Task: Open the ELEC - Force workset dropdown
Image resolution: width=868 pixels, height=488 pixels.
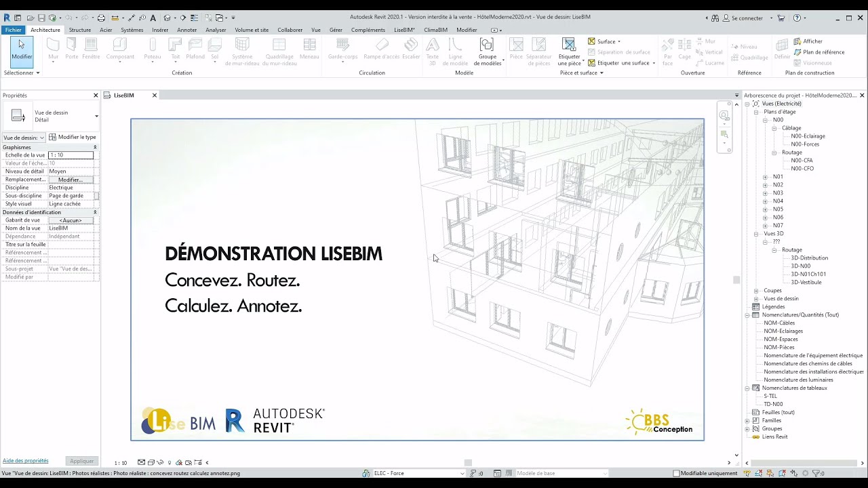Action: (x=462, y=473)
